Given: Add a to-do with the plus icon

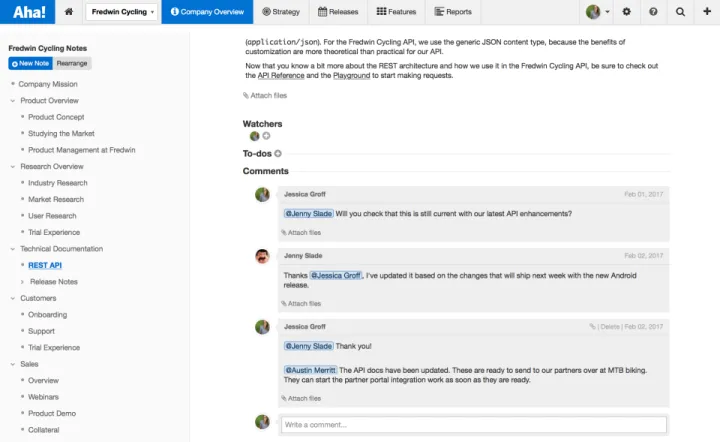Looking at the screenshot, I should [x=278, y=154].
